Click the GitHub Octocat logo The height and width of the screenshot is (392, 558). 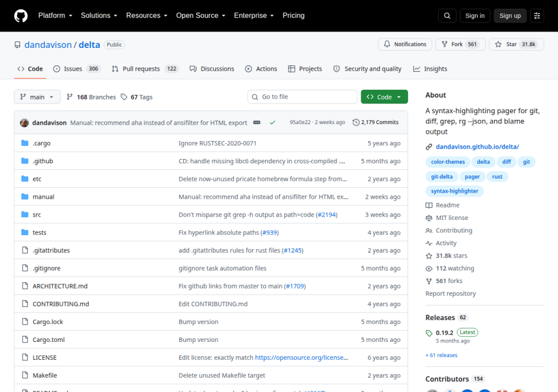(x=21, y=16)
